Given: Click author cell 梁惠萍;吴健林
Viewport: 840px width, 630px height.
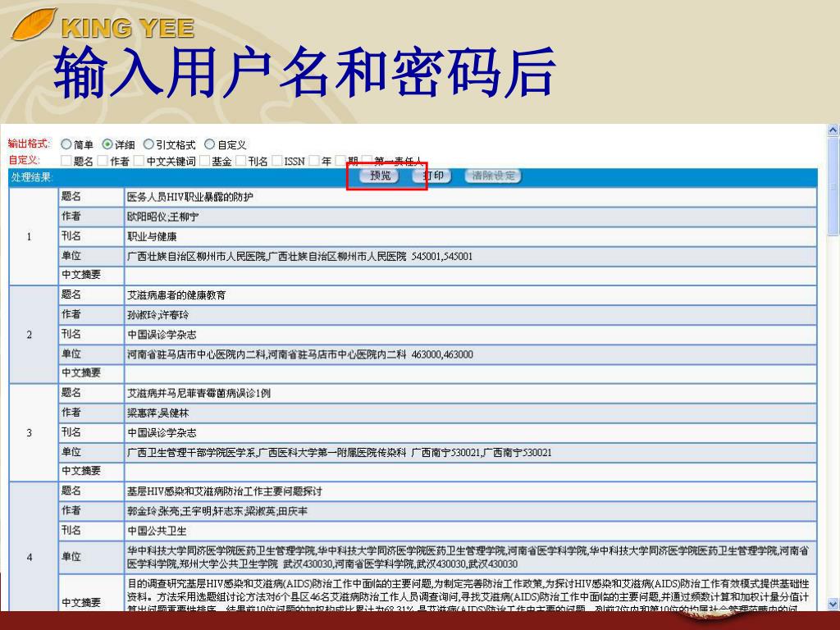Looking at the screenshot, I should click(x=470, y=413).
